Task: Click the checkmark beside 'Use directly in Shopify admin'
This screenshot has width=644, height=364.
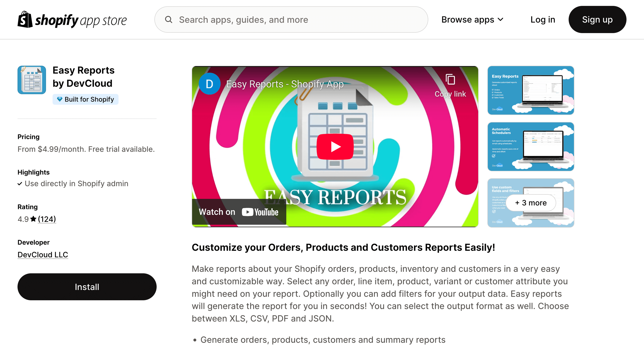Action: [x=20, y=184]
